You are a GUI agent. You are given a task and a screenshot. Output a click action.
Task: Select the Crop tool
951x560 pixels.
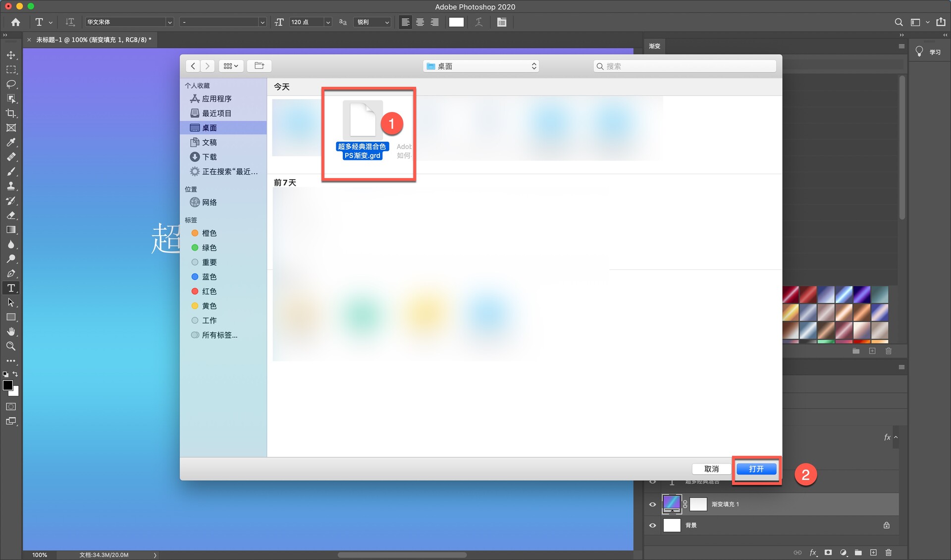[x=11, y=113]
